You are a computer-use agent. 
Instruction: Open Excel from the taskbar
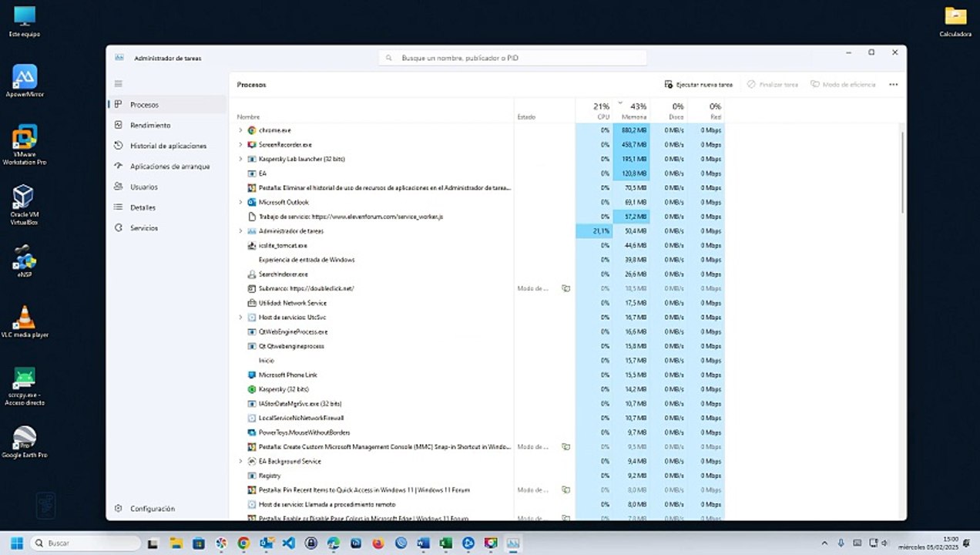point(445,543)
